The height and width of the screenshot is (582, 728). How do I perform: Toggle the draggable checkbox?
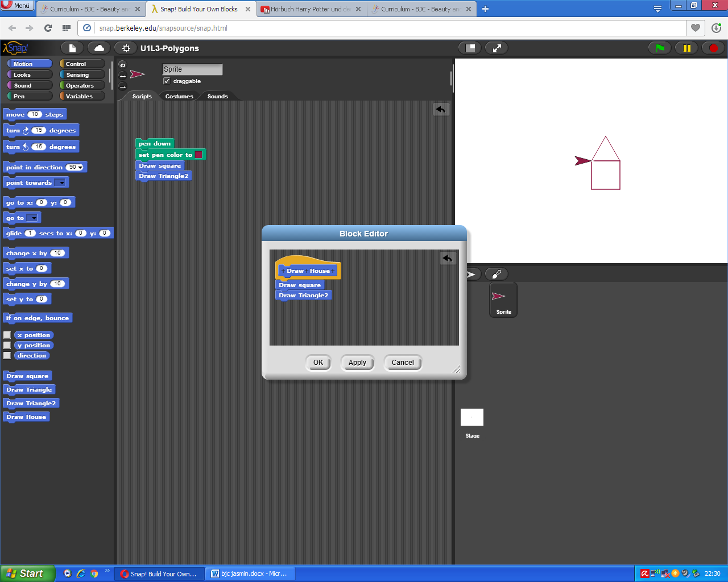point(167,81)
